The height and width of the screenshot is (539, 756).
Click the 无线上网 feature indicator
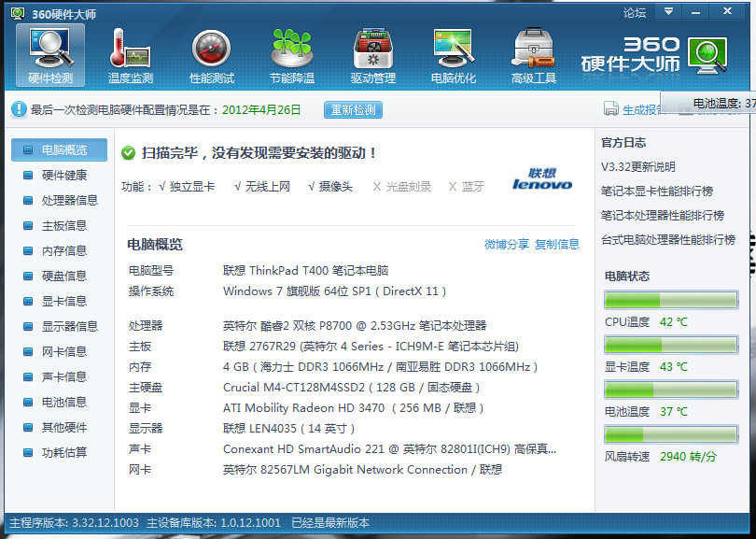[262, 187]
